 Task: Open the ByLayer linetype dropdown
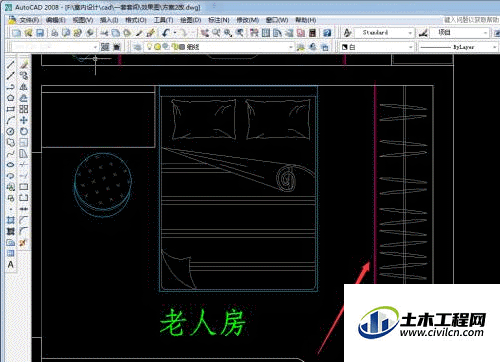pos(458,47)
